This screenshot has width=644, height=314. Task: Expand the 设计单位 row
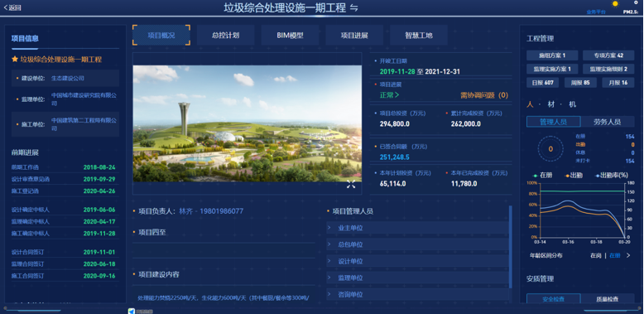pos(418,261)
